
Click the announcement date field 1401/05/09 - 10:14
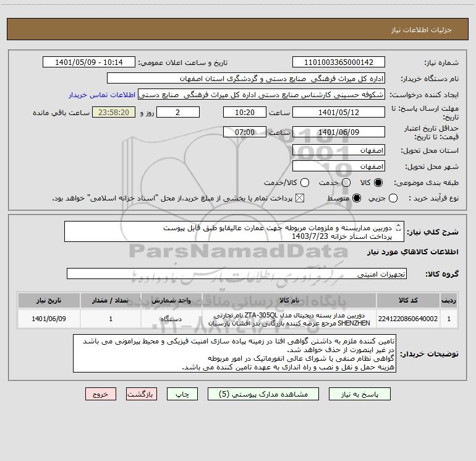click(89, 62)
